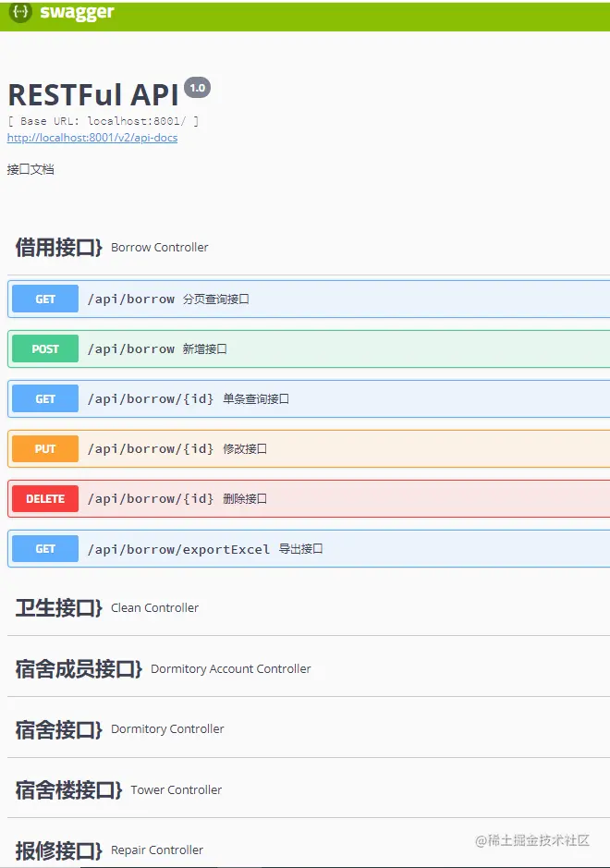Click the 卫生接口 section title
The height and width of the screenshot is (868, 610).
[58, 608]
